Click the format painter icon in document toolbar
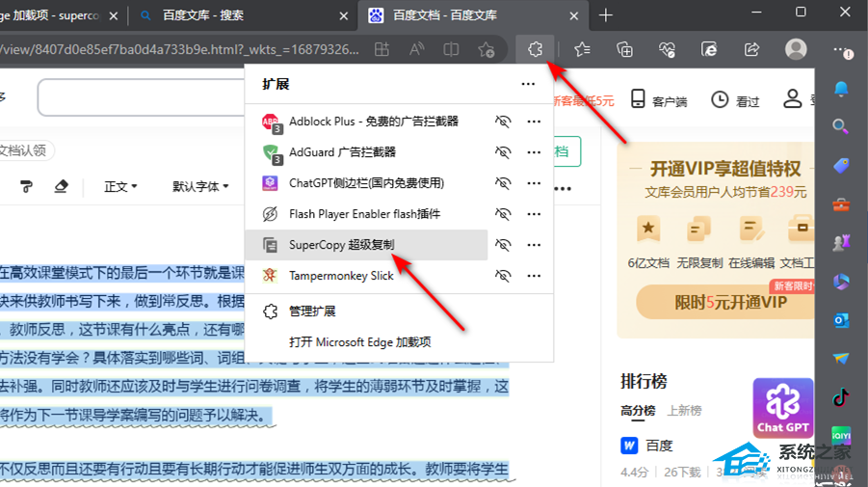This screenshot has height=487, width=868. pos(26,187)
